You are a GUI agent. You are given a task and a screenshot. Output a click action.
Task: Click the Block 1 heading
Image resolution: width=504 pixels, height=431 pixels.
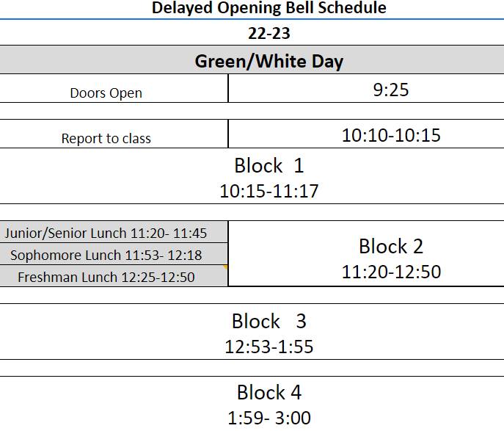point(269,166)
